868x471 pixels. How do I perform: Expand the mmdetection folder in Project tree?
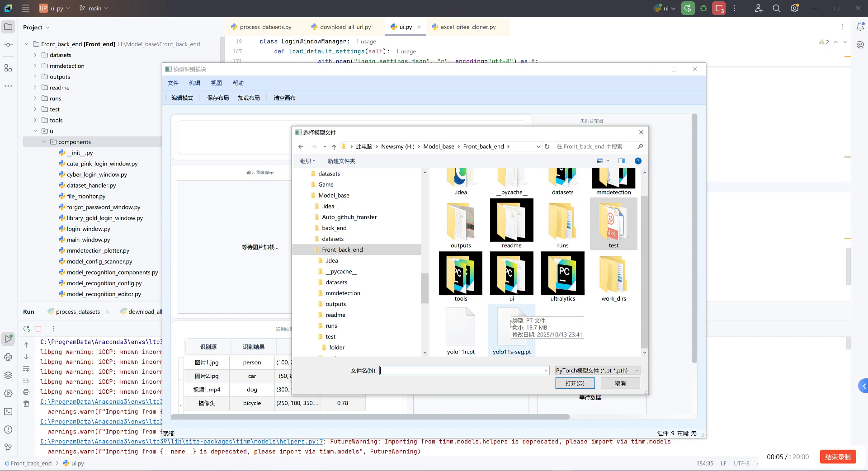[35, 66]
